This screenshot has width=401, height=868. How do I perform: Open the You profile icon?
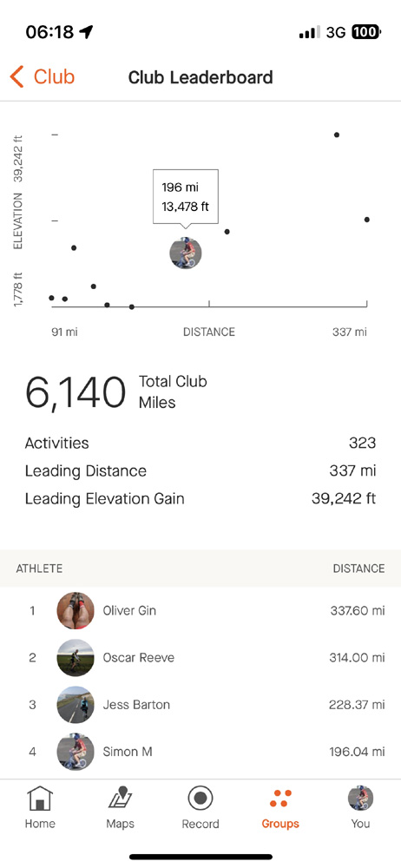[360, 799]
